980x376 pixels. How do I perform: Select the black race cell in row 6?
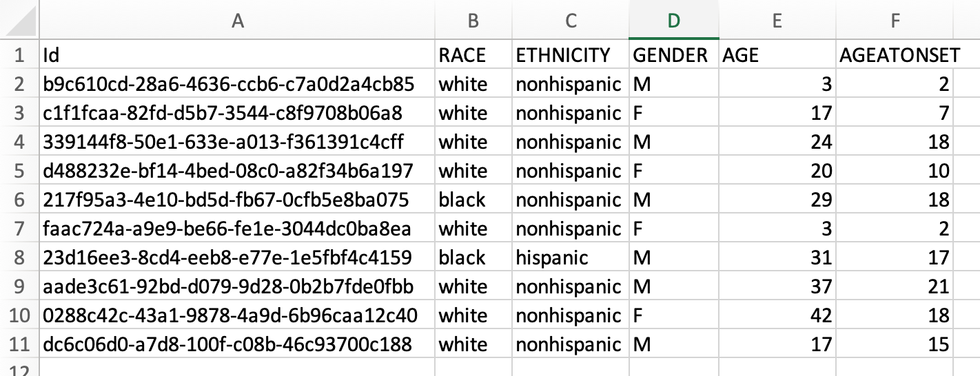tap(473, 200)
